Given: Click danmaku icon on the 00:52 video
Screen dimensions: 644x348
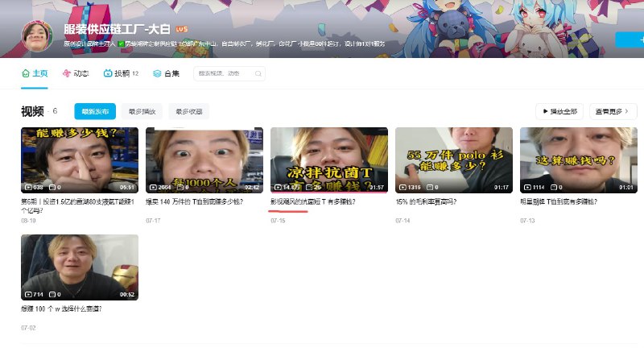Looking at the screenshot, I should coord(52,294).
